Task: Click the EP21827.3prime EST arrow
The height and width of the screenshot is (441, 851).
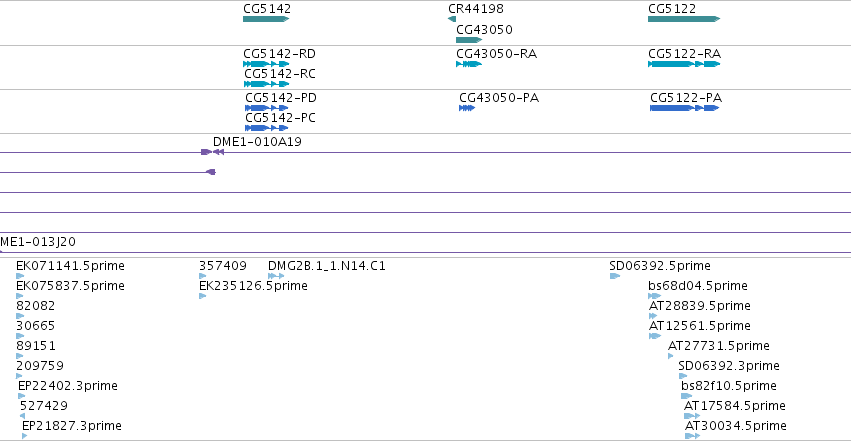Action: pyautogui.click(x=24, y=436)
